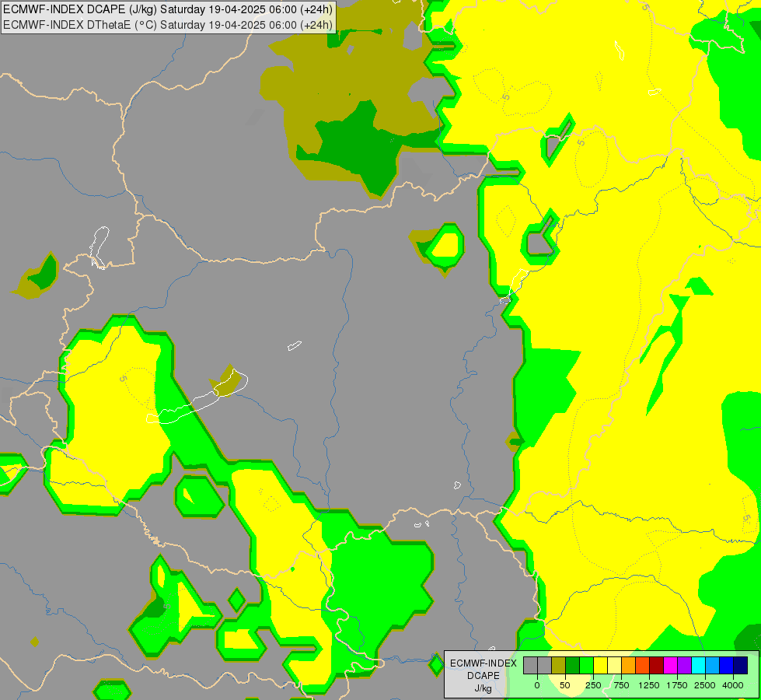Choose the cyan legend swatch

point(698,666)
